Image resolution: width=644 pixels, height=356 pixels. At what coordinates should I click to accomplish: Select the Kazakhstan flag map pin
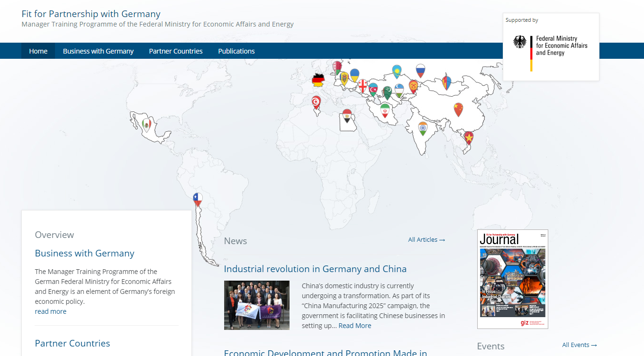pyautogui.click(x=397, y=72)
